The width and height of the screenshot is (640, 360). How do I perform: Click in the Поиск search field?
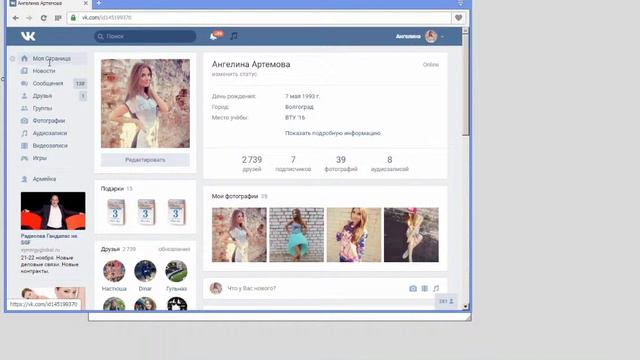pos(145,36)
